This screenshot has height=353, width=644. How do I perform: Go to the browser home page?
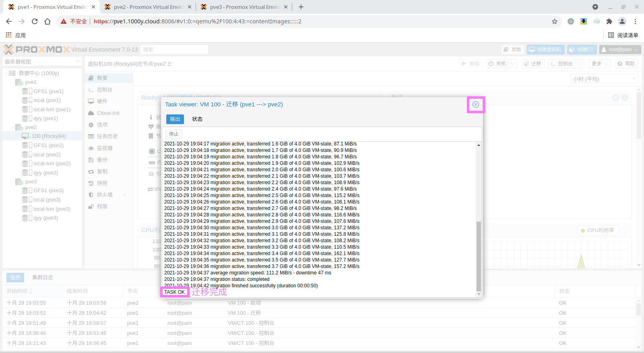(47, 21)
